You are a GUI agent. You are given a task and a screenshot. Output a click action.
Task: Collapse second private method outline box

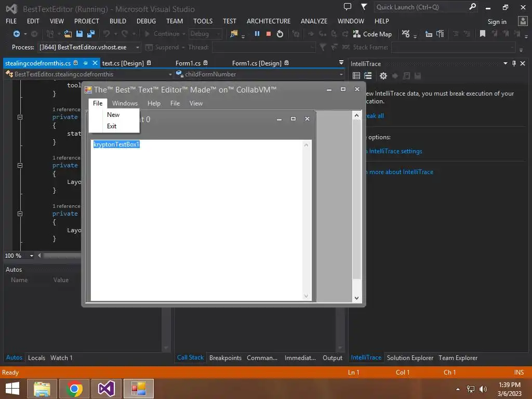coord(20,166)
